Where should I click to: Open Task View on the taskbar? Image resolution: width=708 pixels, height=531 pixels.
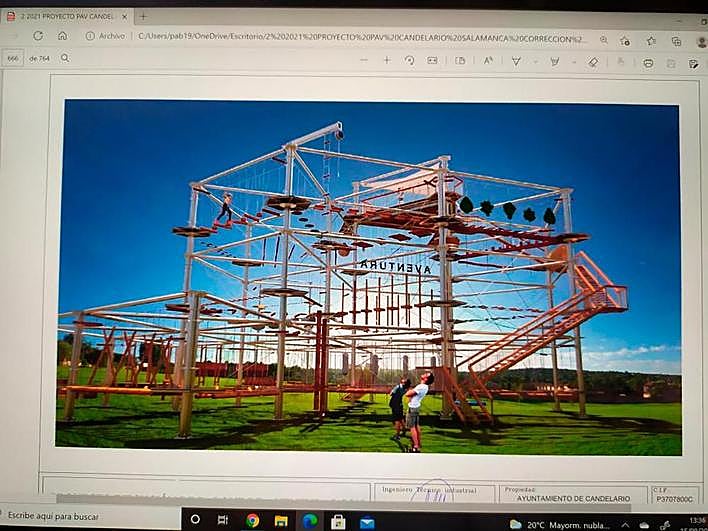223,520
